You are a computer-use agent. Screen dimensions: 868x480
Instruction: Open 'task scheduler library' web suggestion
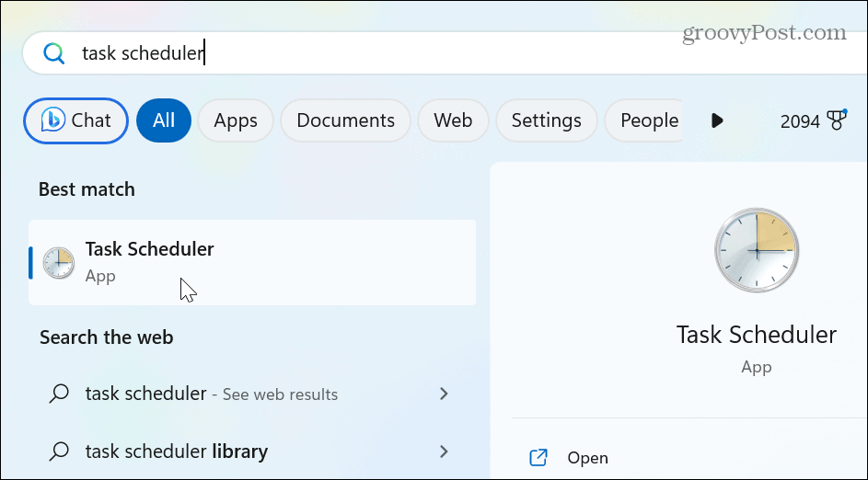click(252, 451)
